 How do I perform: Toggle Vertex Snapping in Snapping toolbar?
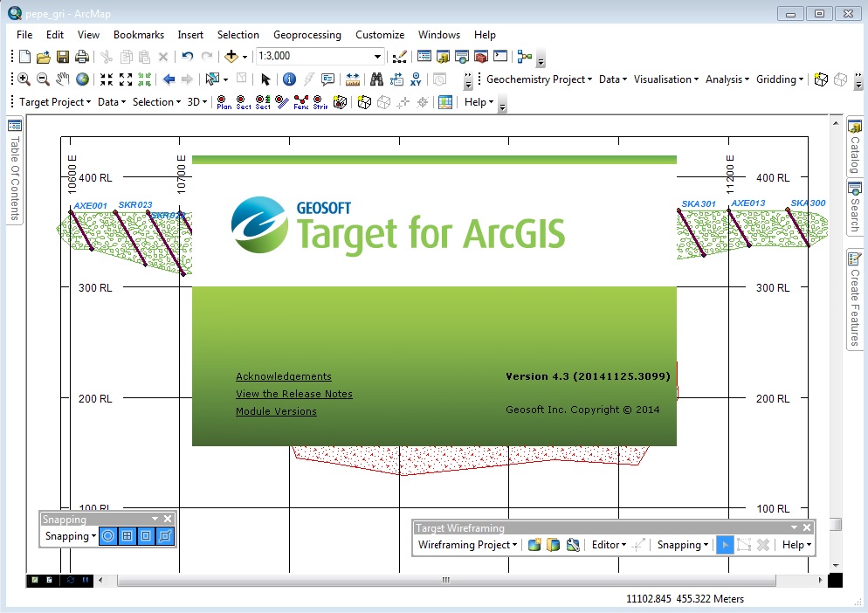tap(146, 536)
